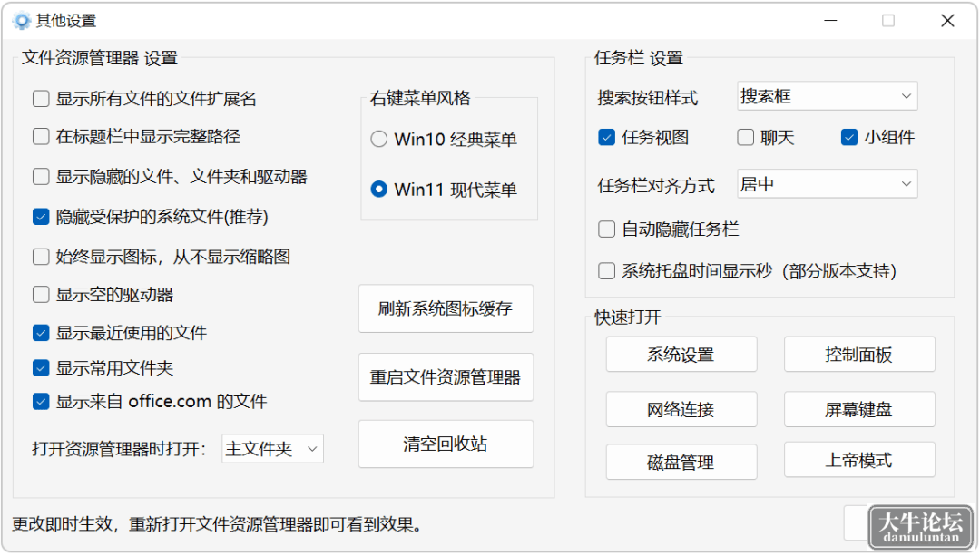This screenshot has width=980, height=556.
Task: Launch 控制面板 button
Action: point(859,355)
